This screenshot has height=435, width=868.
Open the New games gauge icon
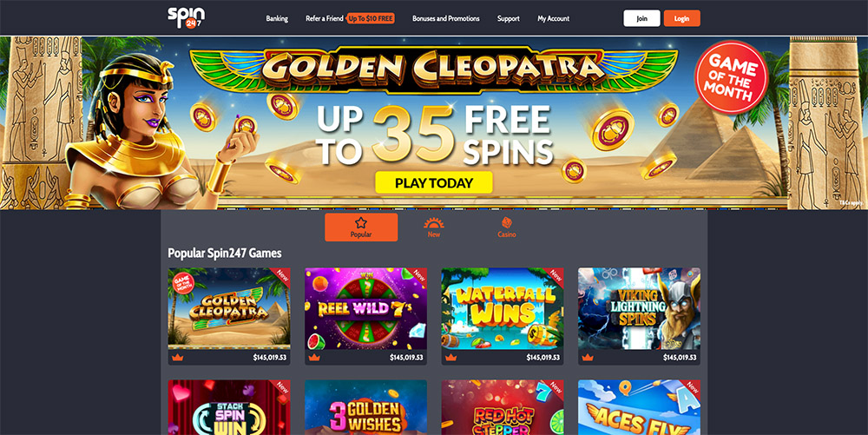[x=433, y=223]
